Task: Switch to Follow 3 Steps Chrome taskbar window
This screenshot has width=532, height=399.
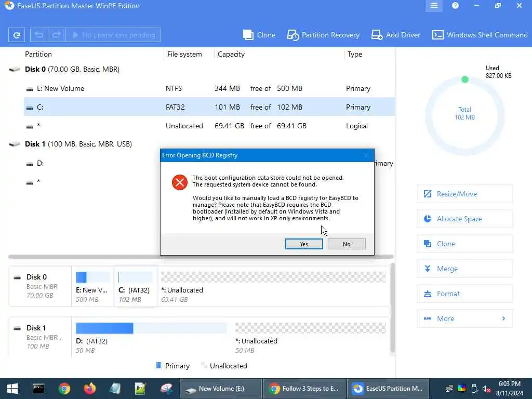Action: pyautogui.click(x=304, y=389)
